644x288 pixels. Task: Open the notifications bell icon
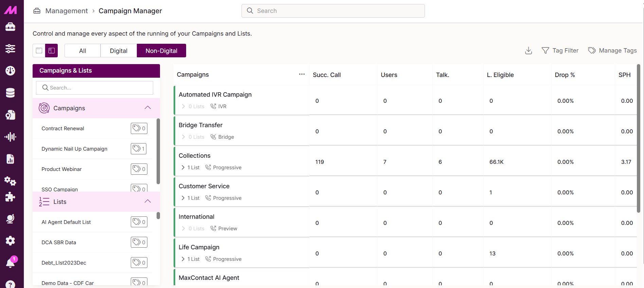[x=10, y=263]
